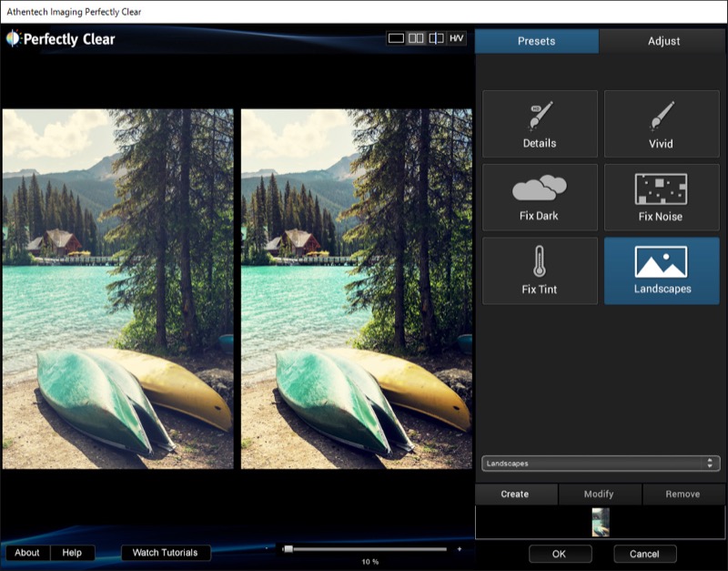The width and height of the screenshot is (728, 571).
Task: Click the small image thumbnail below presets
Action: (x=601, y=522)
